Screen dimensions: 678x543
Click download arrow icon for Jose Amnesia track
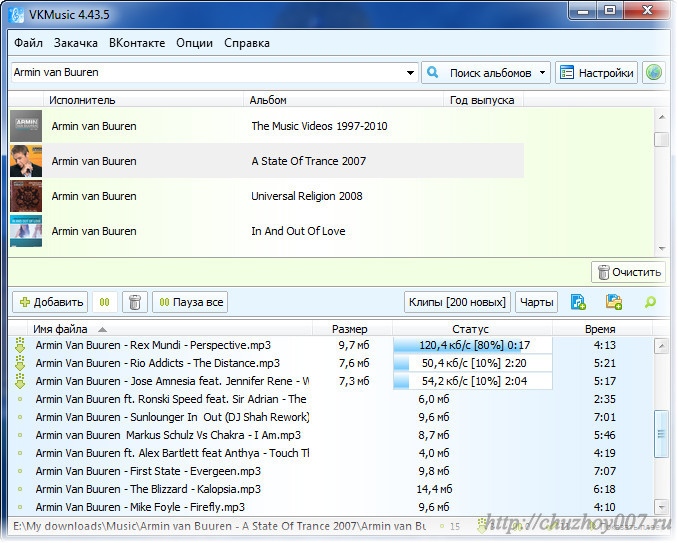tap(20, 381)
